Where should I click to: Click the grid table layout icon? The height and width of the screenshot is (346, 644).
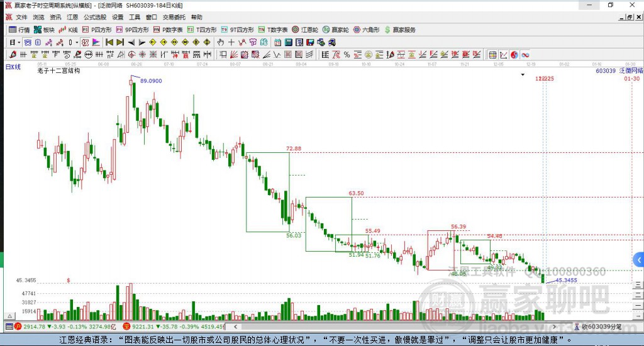click(492, 55)
